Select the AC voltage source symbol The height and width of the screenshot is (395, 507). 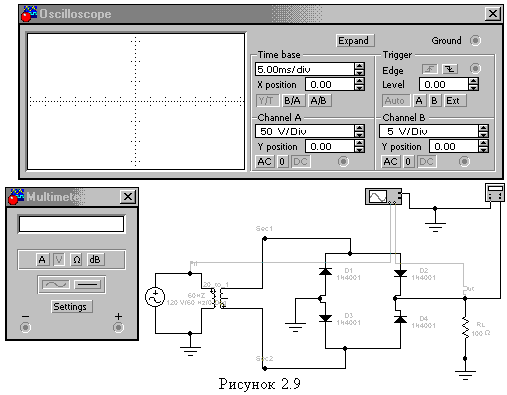(x=155, y=297)
